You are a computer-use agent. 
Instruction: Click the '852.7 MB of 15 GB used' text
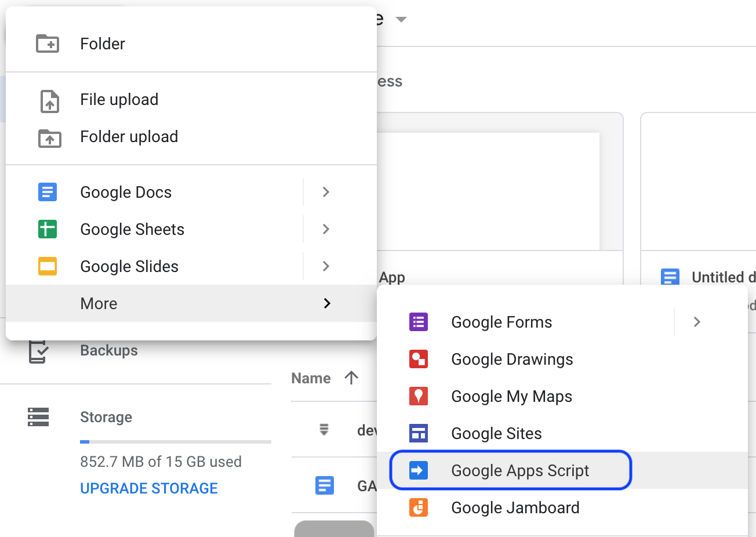tap(161, 462)
